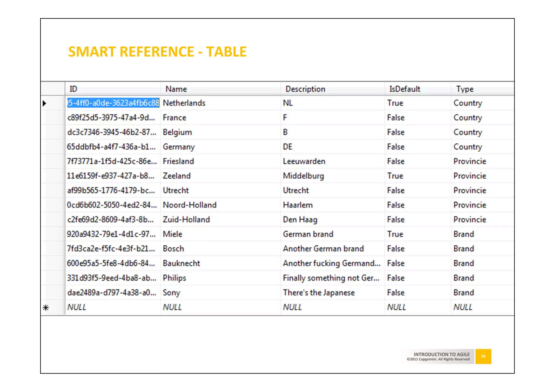555x392 pixels.
Task: Select the 'Noord-Holland' name cell
Action: [x=221, y=205]
